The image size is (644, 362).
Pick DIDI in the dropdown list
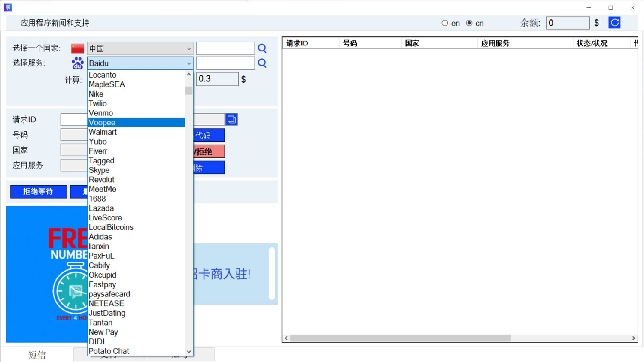(x=136, y=341)
